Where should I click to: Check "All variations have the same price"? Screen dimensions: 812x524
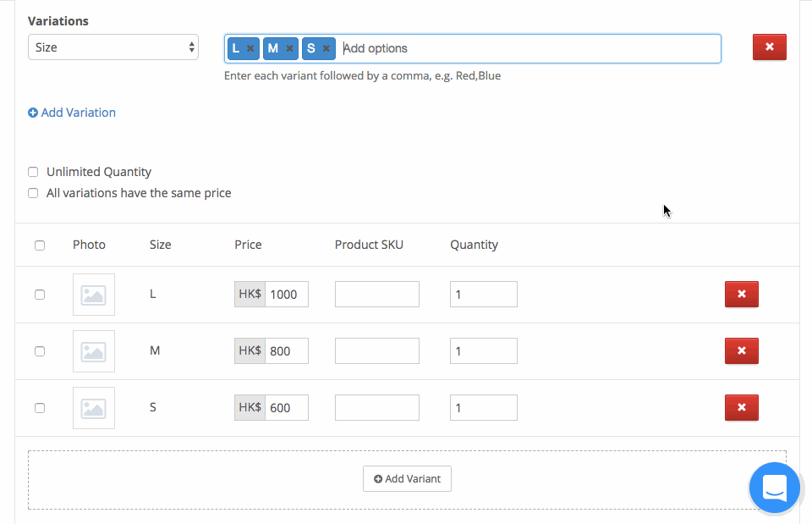point(32,193)
